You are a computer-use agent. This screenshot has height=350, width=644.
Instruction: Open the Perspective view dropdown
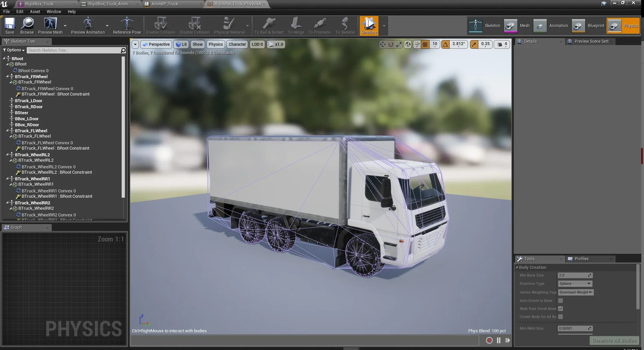(x=156, y=44)
